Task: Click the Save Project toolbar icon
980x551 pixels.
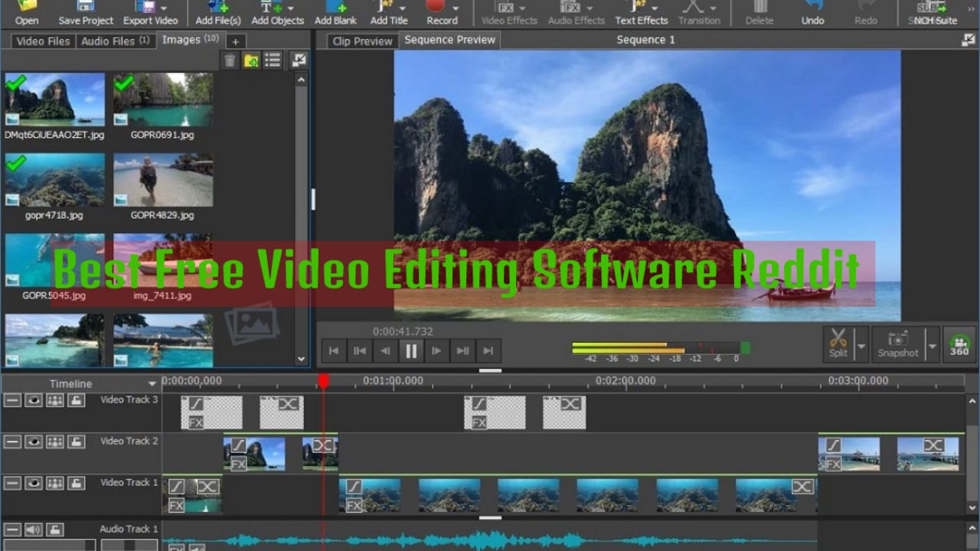Action: point(86,12)
